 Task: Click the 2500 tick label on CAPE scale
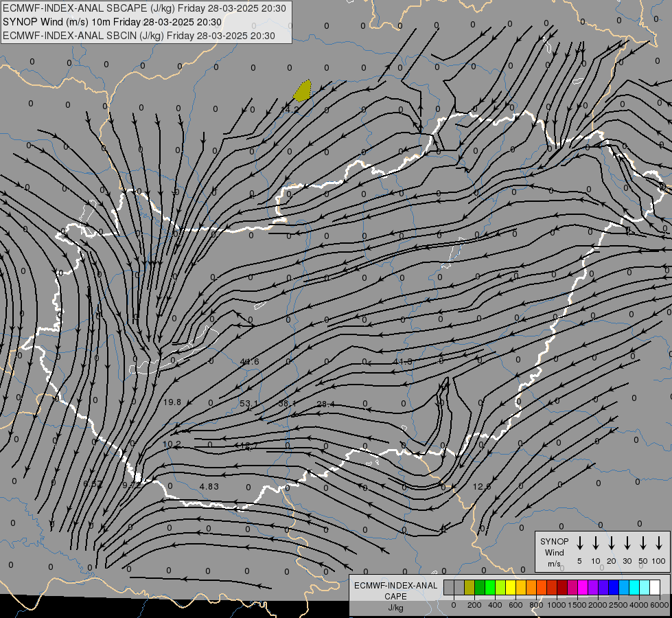coord(618,605)
